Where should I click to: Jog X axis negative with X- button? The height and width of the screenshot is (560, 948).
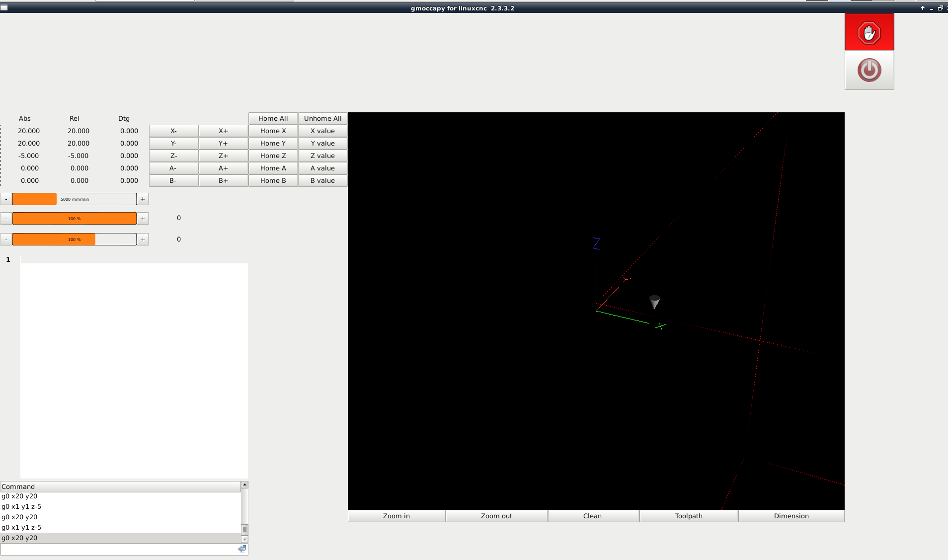pyautogui.click(x=173, y=131)
